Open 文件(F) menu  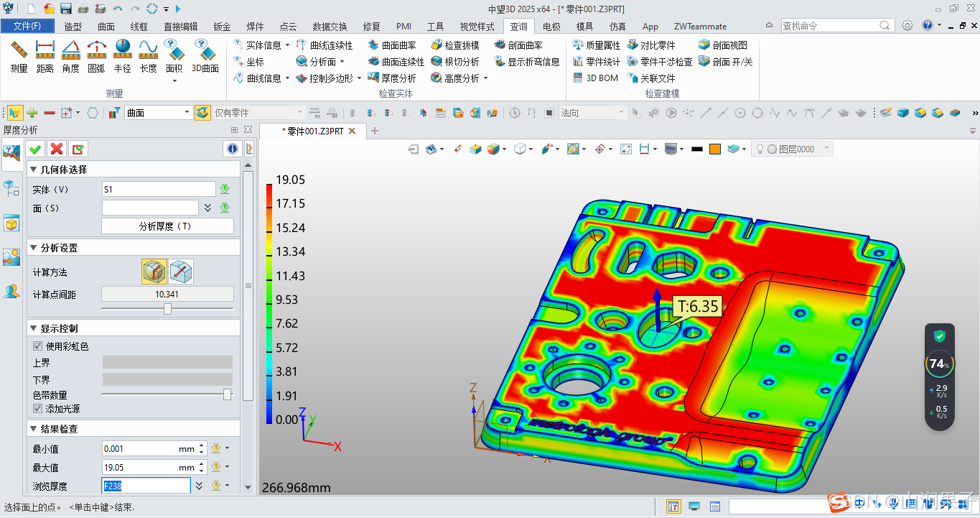pos(27,26)
